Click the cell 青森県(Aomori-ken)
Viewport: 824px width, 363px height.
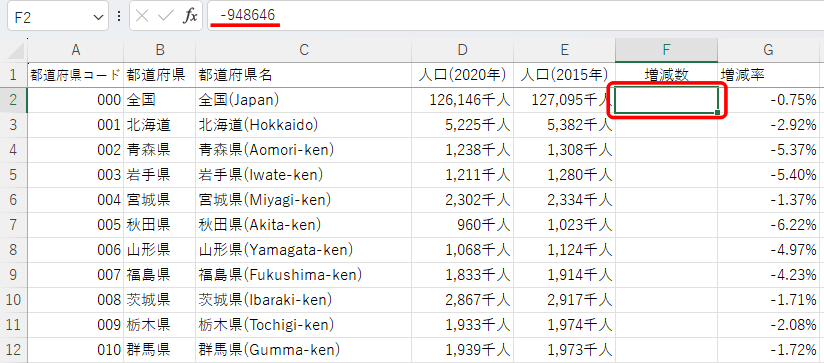[304, 150]
